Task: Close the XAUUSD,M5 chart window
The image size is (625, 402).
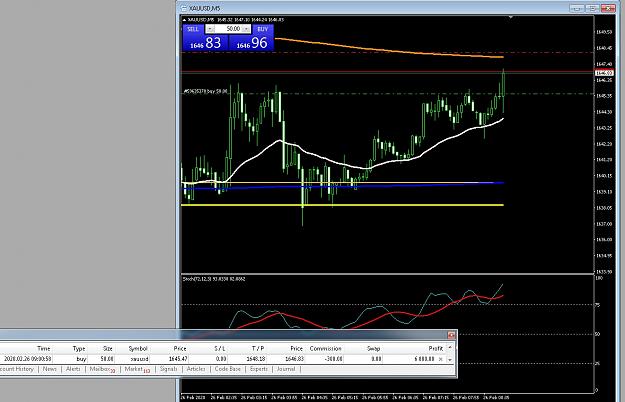Action: (x=608, y=8)
